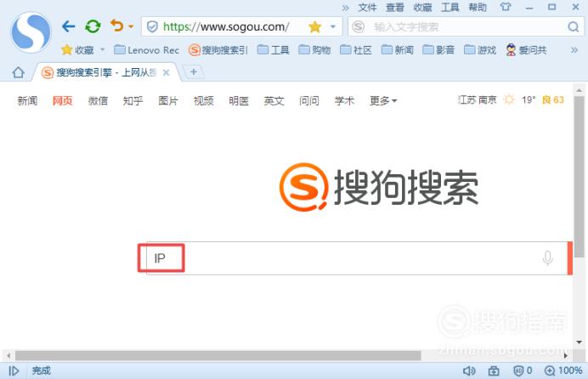The width and height of the screenshot is (588, 379).
Task: Click the 知乎 search link
Action: coord(133,101)
